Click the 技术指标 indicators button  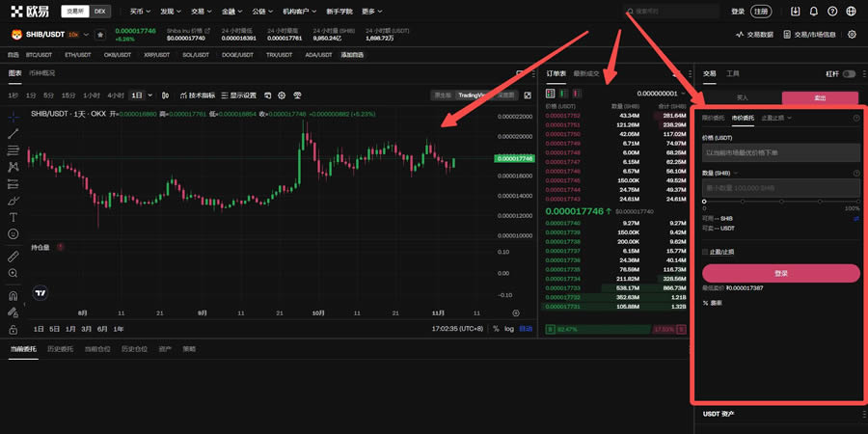click(197, 95)
